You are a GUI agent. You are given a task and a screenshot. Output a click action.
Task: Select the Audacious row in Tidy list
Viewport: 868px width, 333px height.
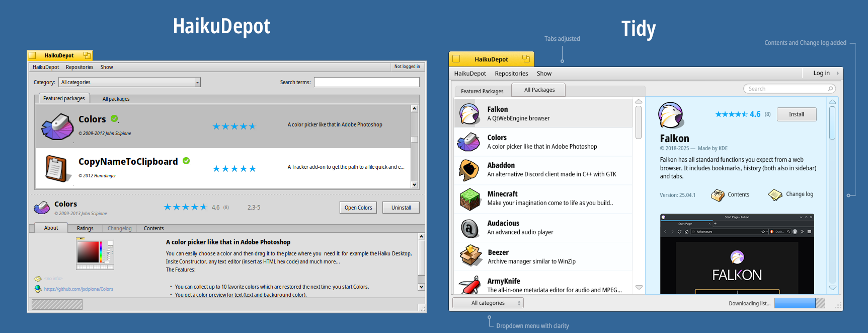543,228
